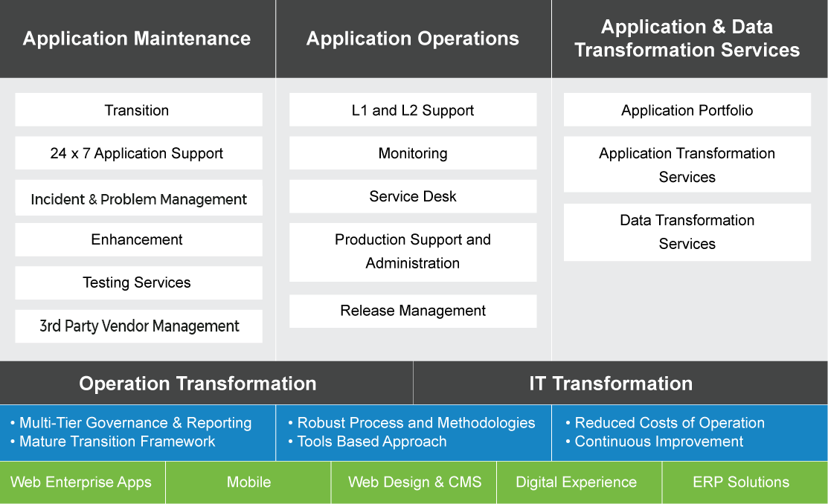Open the Service Desk item
This screenshot has width=828, height=504.
(413, 196)
